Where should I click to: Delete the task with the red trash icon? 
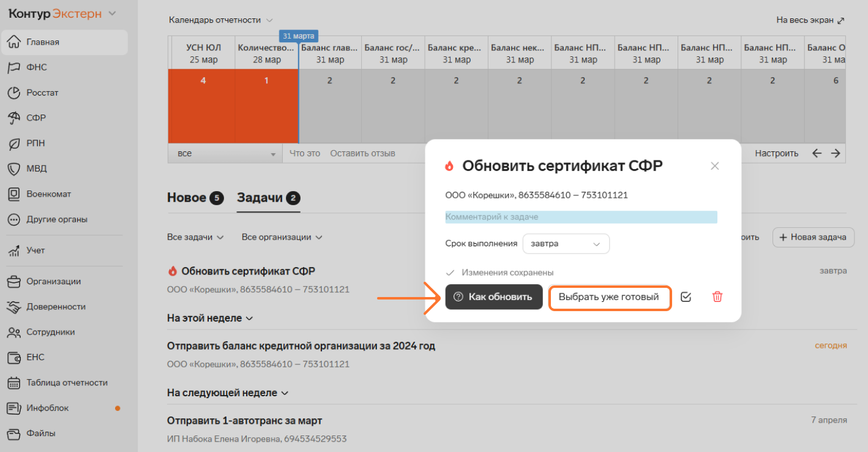pyautogui.click(x=717, y=297)
